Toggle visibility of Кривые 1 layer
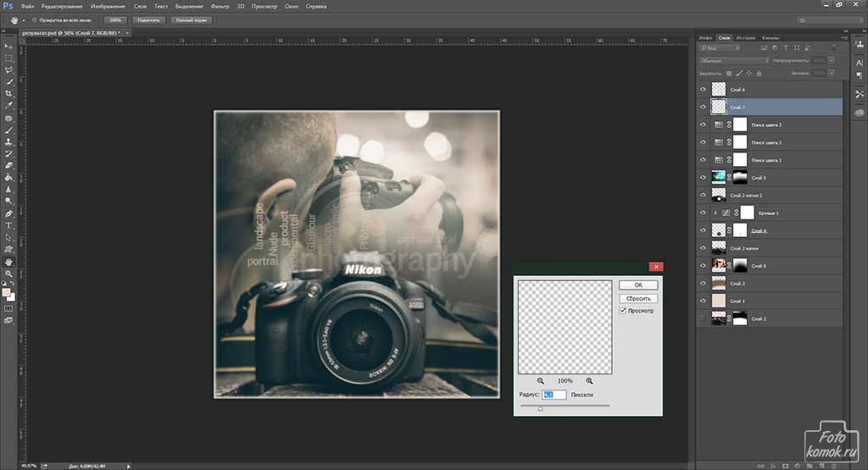 tap(703, 213)
